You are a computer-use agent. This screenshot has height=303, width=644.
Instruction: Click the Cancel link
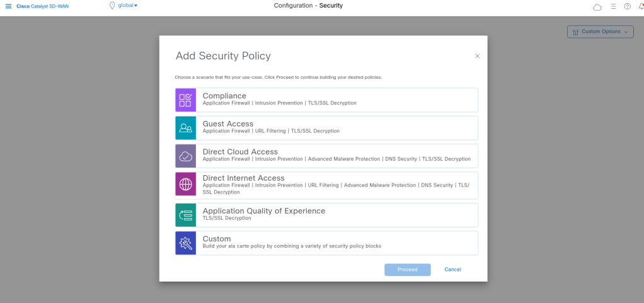click(x=452, y=270)
